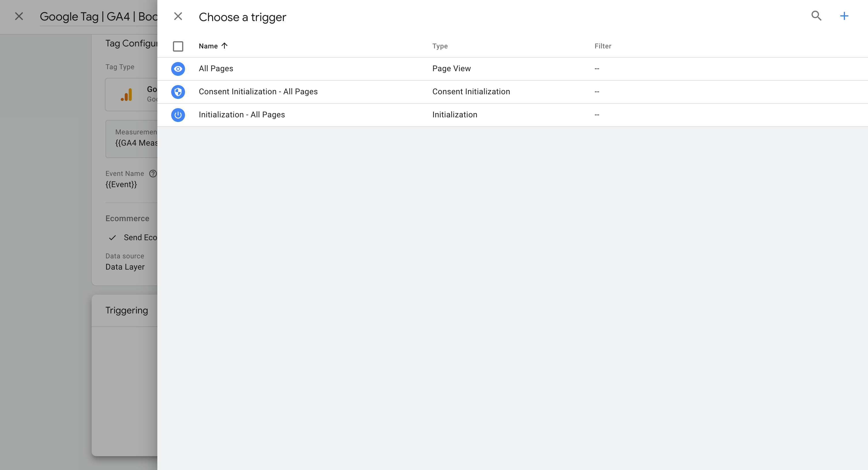Image resolution: width=868 pixels, height=470 pixels.
Task: Click the Consent Initialization shield icon
Action: 178,92
